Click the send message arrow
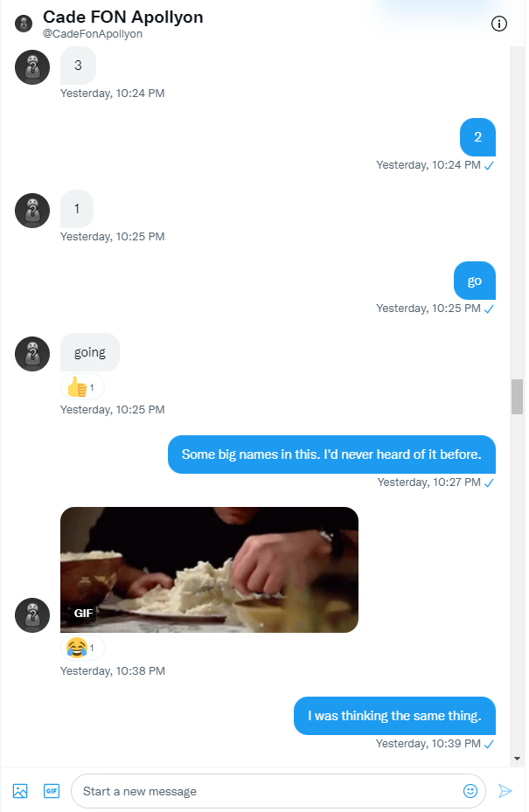This screenshot has height=812, width=529. click(x=505, y=791)
